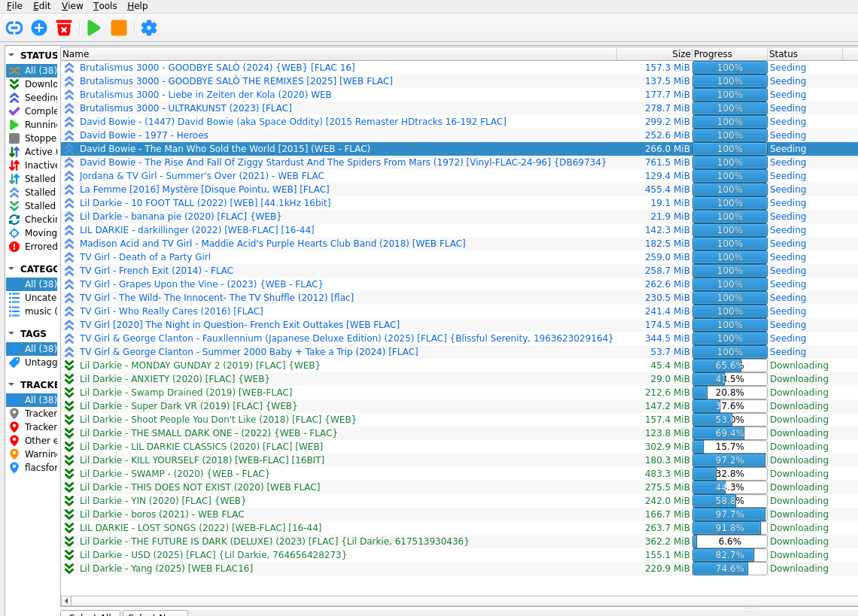This screenshot has height=616, width=858.
Task: Select the Stopped filter icon
Action: pos(14,138)
